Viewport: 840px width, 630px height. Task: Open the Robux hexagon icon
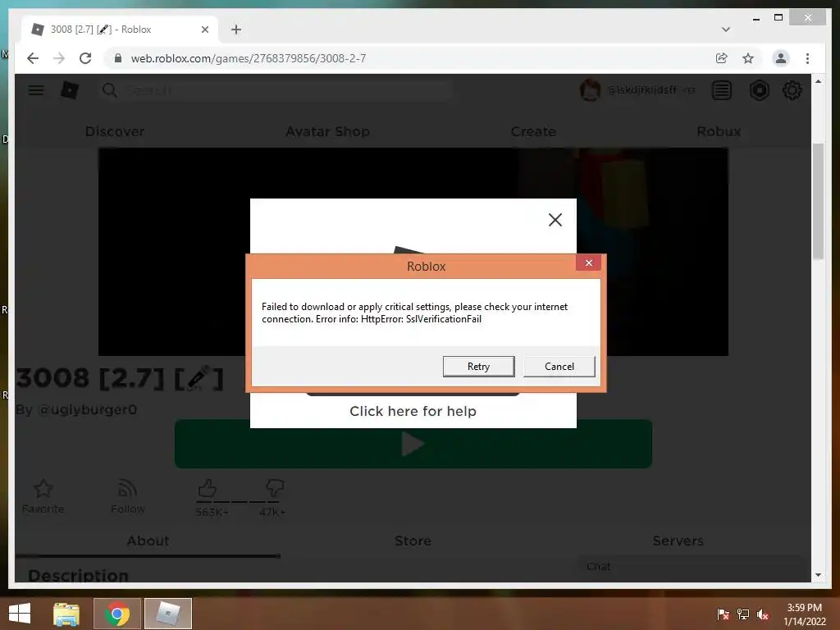(x=759, y=90)
